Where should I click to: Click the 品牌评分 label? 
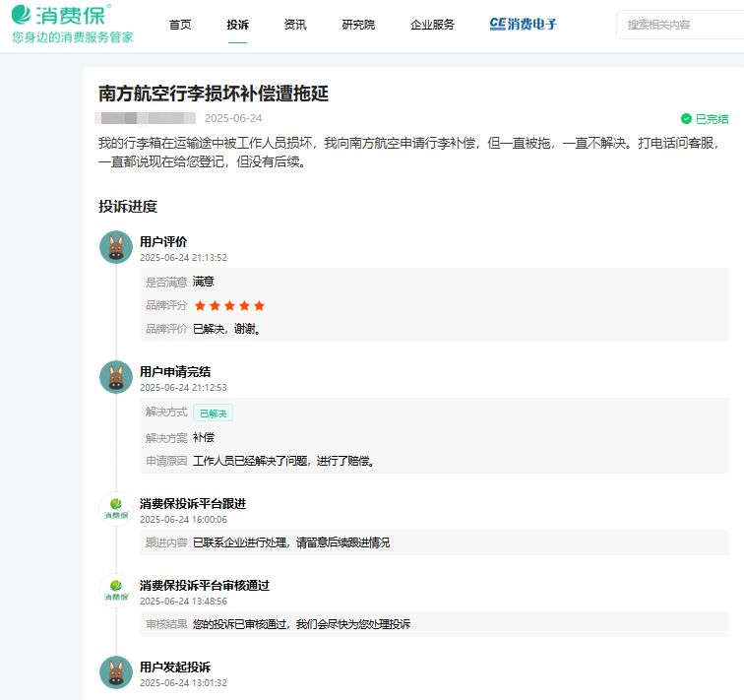[166, 305]
